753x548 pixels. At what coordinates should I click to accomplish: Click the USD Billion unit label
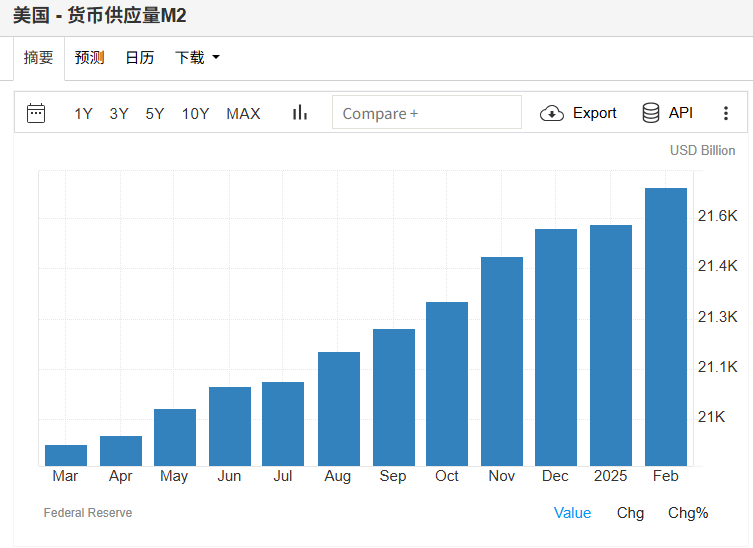(x=702, y=150)
